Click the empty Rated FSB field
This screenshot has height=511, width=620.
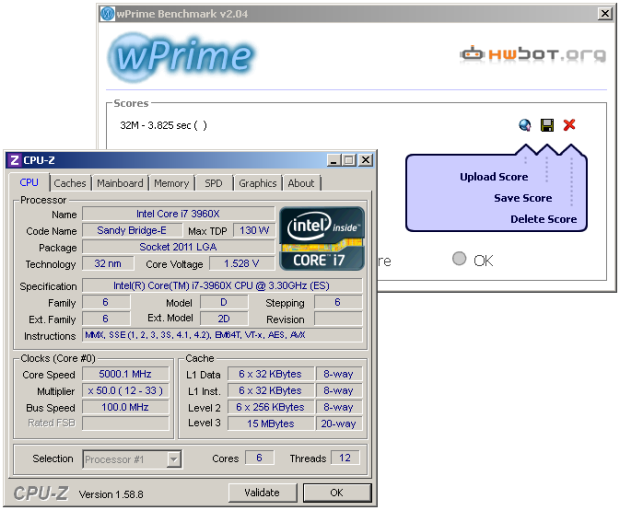tap(125, 423)
